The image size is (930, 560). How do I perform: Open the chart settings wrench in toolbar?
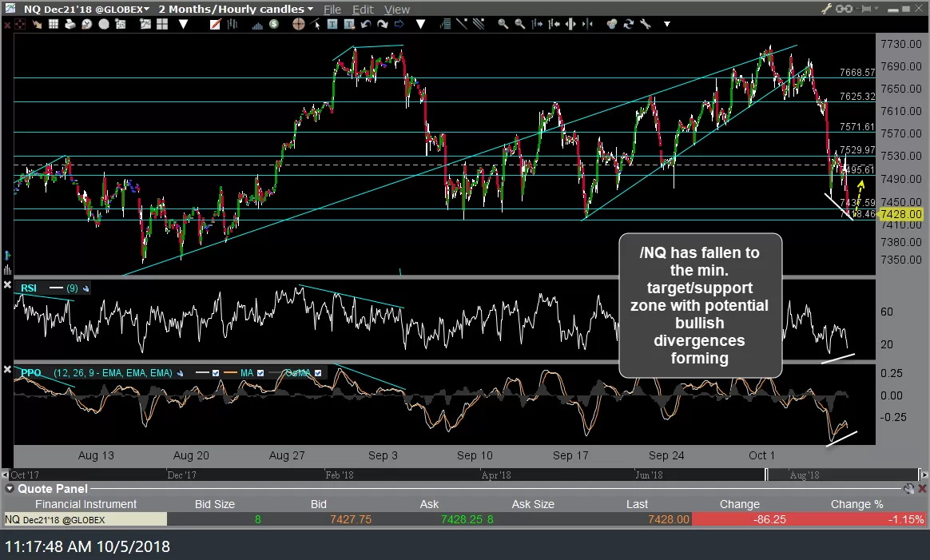(646, 24)
